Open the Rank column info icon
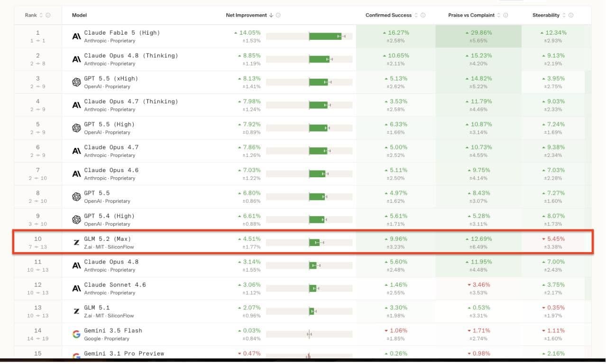 (48, 15)
